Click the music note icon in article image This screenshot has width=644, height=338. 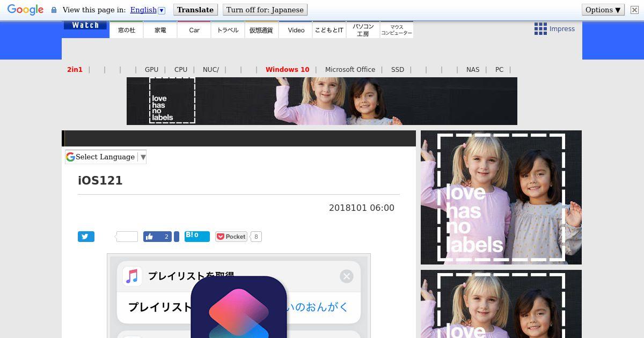(x=132, y=276)
